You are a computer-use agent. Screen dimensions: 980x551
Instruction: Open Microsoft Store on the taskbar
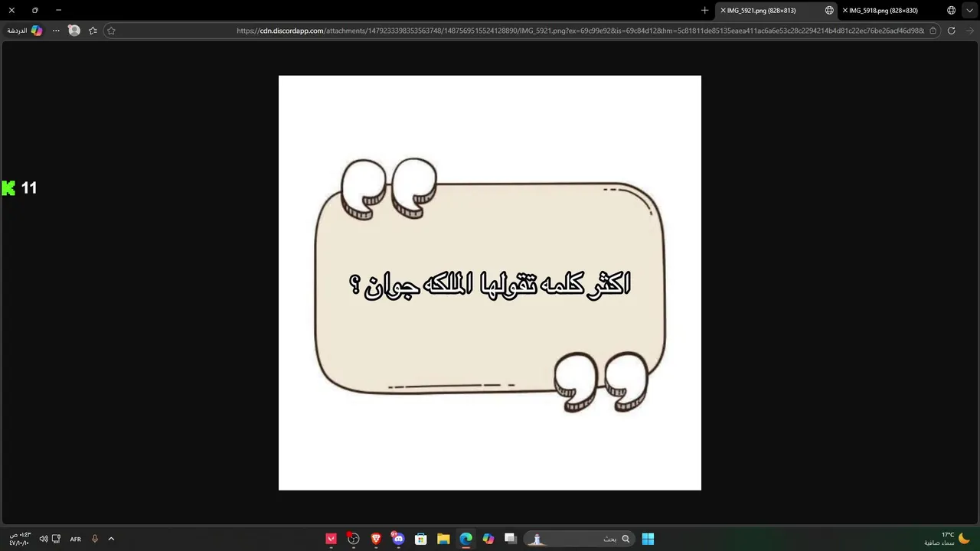point(421,539)
